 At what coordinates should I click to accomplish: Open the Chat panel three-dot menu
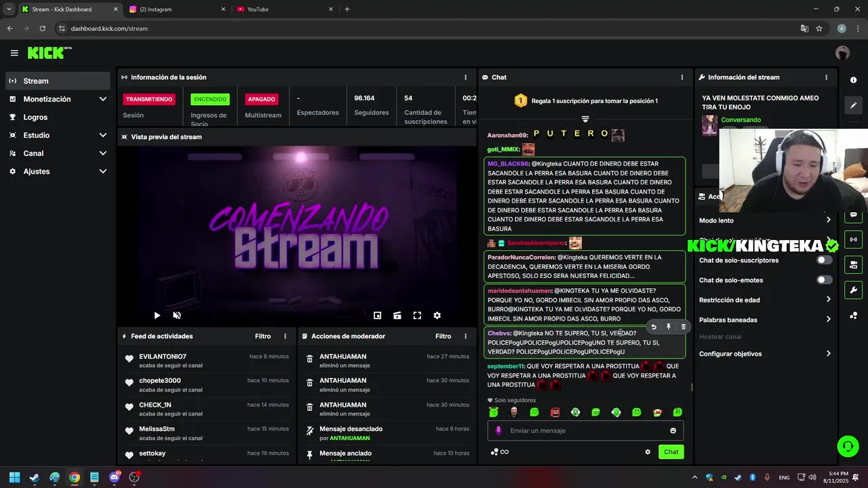682,77
